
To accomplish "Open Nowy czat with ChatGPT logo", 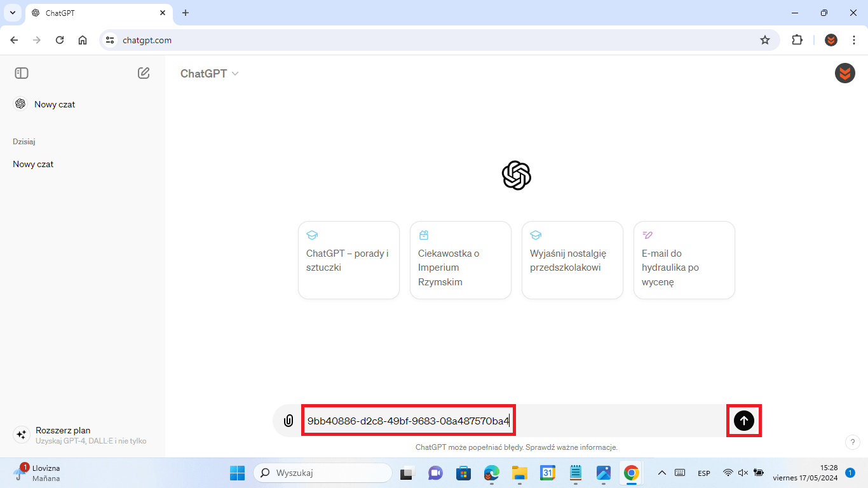I will click(x=81, y=104).
